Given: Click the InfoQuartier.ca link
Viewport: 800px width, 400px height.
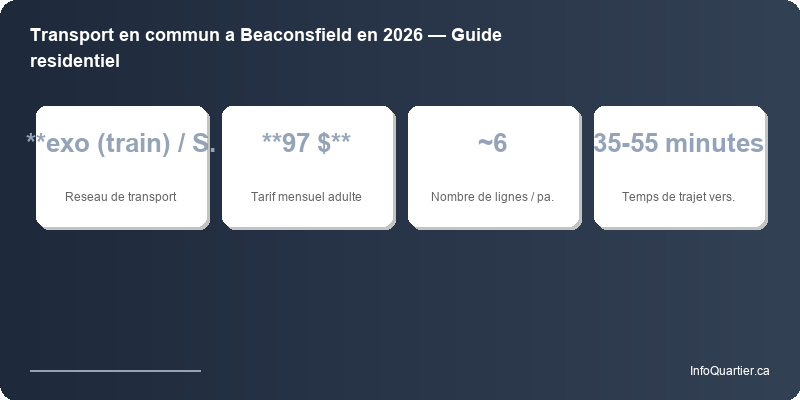Looking at the screenshot, I should pos(729,371).
